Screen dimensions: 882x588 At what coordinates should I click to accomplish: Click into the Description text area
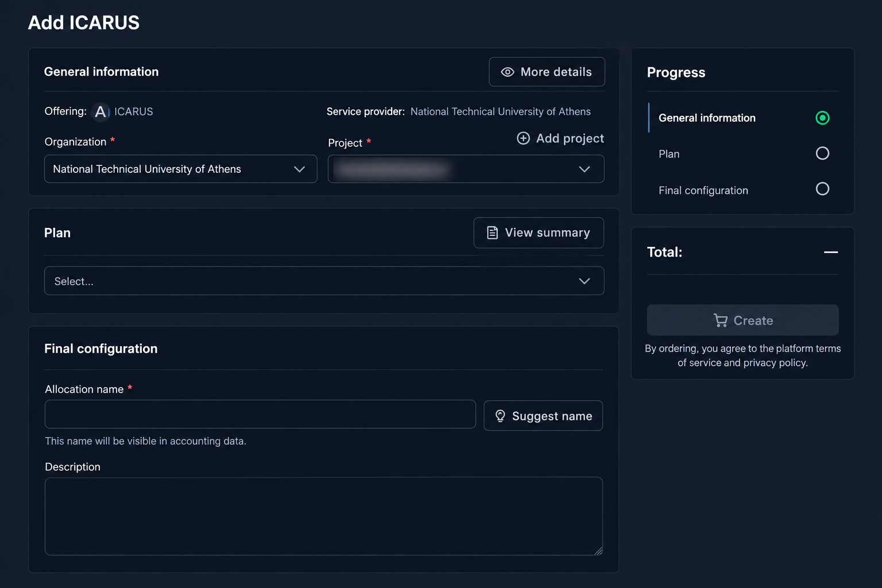click(x=324, y=516)
